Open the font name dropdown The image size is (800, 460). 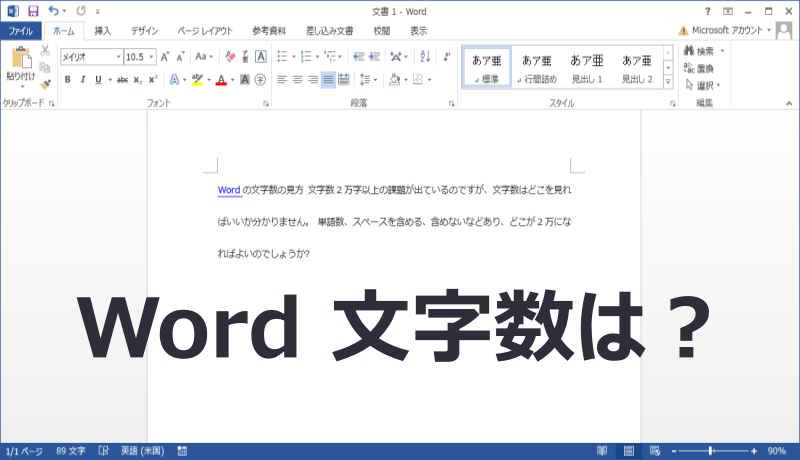(118, 57)
